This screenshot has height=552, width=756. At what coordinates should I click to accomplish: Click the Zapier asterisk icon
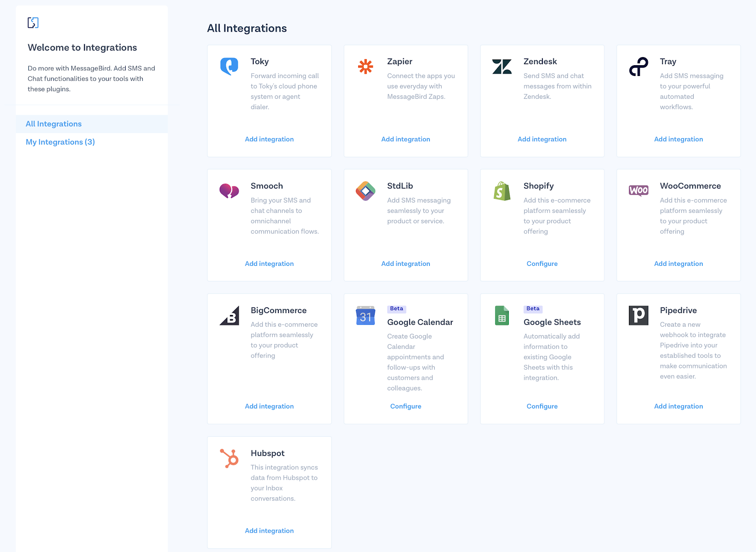[x=365, y=67]
